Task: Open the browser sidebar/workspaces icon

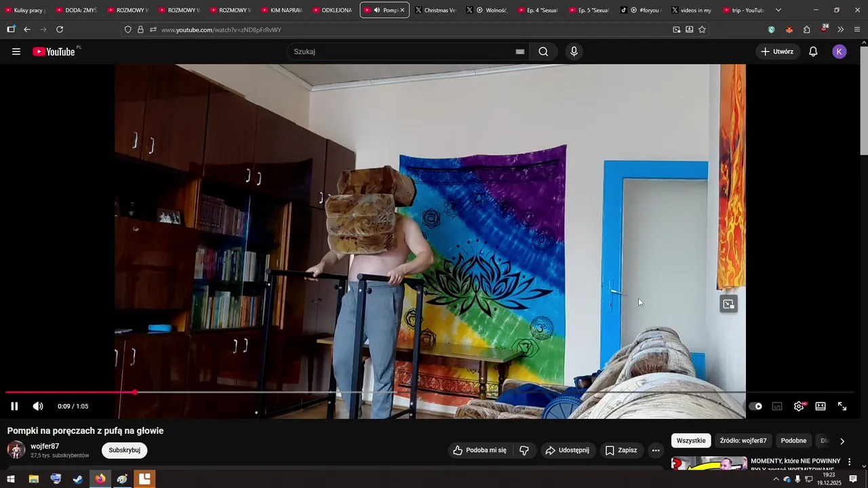Action: [x=11, y=30]
